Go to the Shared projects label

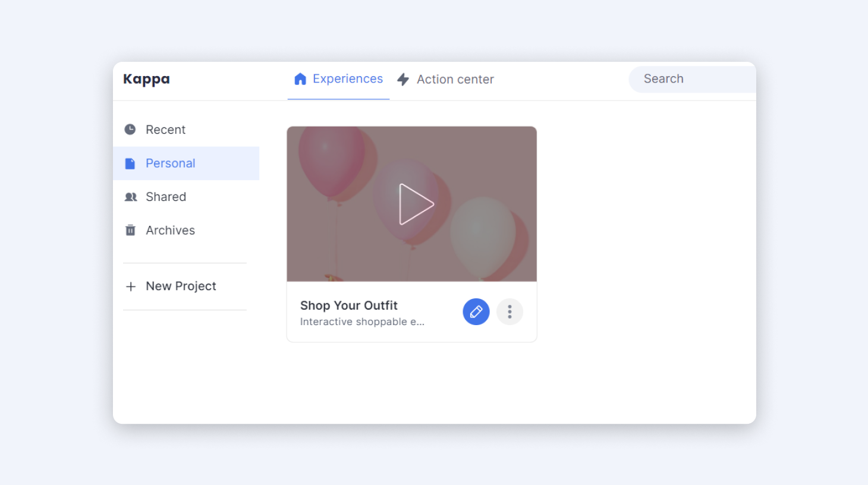166,197
